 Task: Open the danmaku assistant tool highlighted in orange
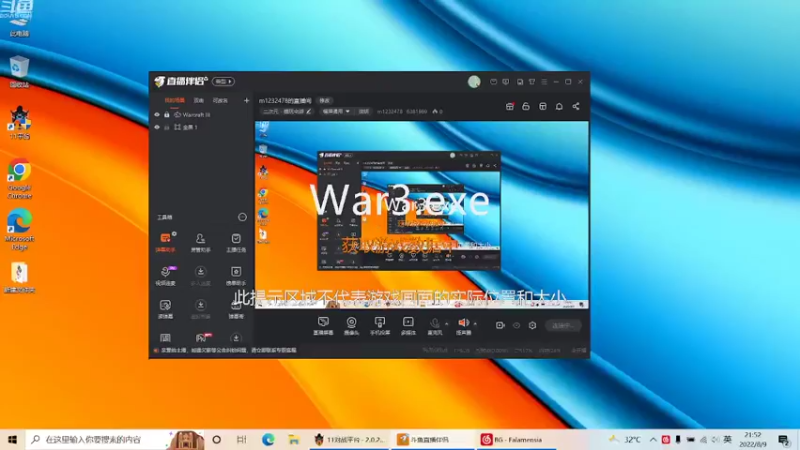[x=165, y=242]
